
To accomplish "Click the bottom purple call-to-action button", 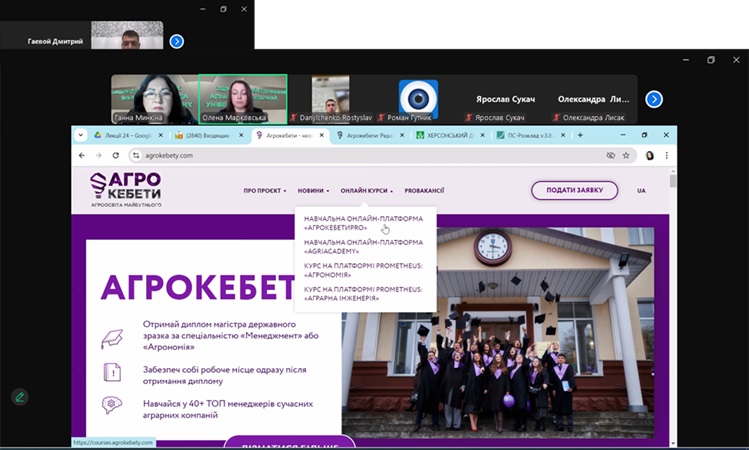I will [x=290, y=443].
